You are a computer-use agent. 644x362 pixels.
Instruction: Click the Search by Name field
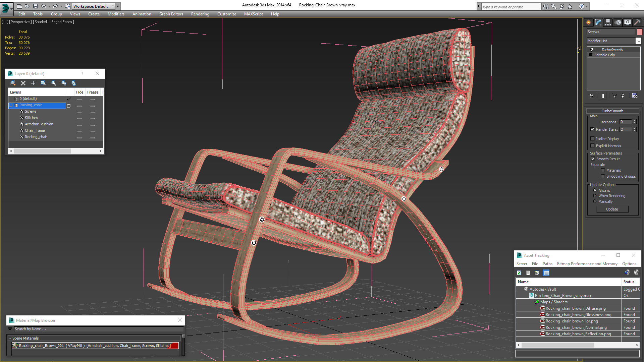tap(97, 329)
